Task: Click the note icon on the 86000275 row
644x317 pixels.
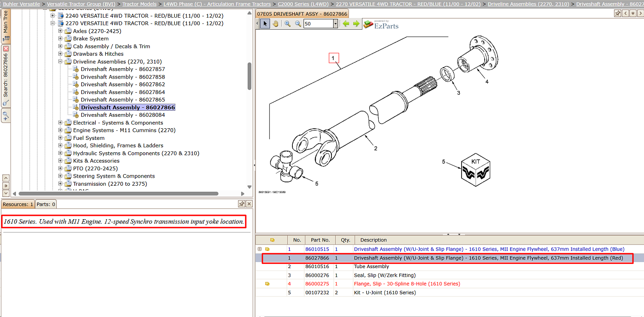Action: coord(267,284)
